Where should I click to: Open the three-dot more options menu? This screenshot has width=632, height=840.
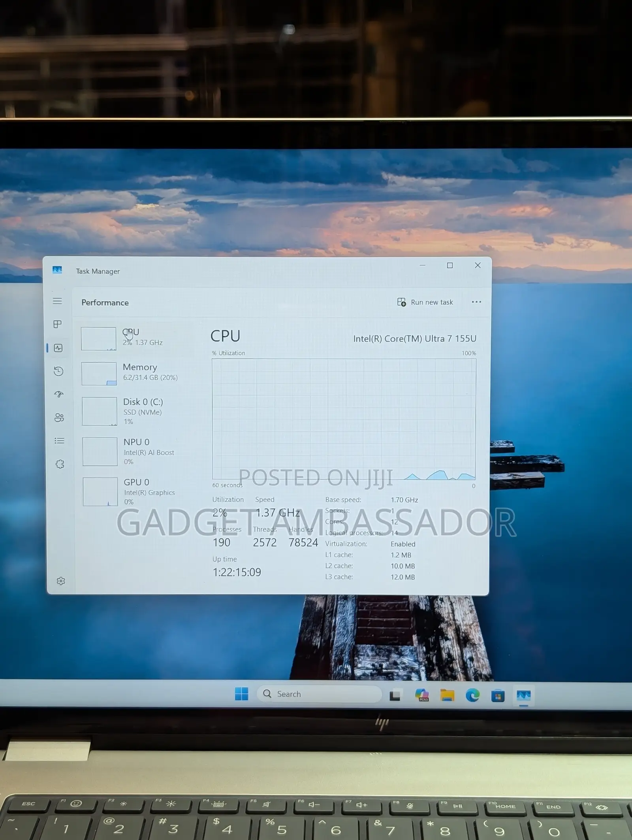tap(476, 302)
